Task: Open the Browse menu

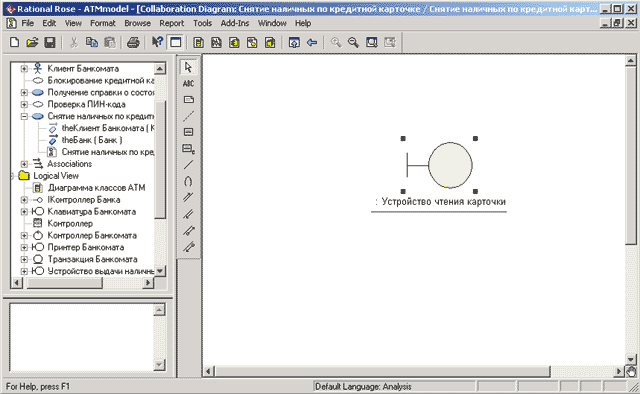Action: click(137, 23)
